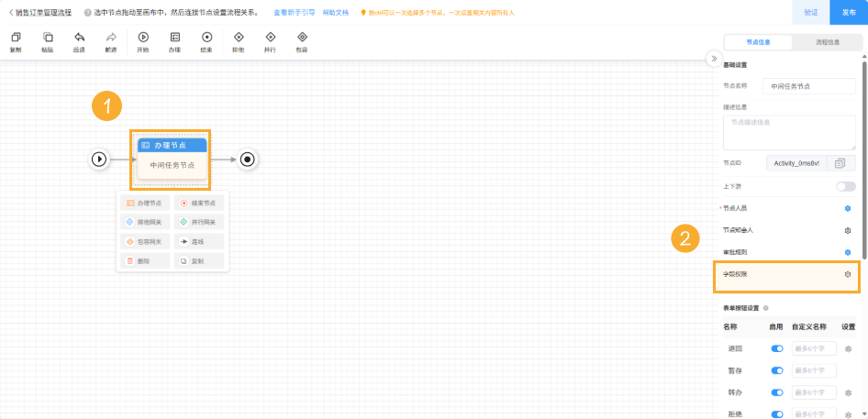Click the 节点ID value field
Image resolution: width=868 pixels, height=419 pixels.
tap(796, 162)
